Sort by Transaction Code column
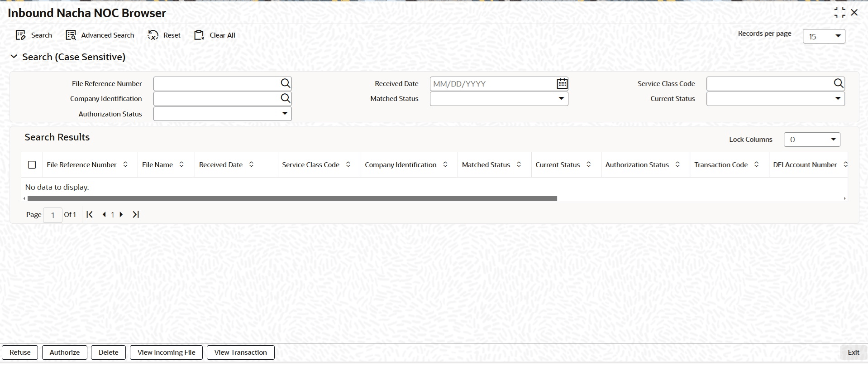 tap(756, 164)
